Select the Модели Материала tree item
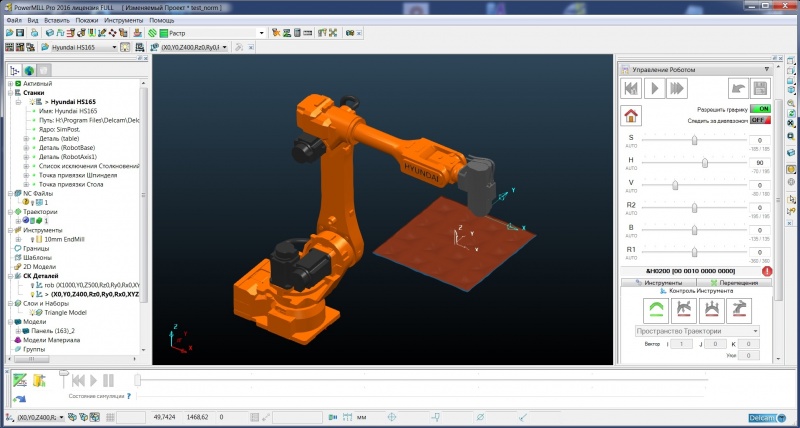The width and height of the screenshot is (800, 428). pos(51,340)
